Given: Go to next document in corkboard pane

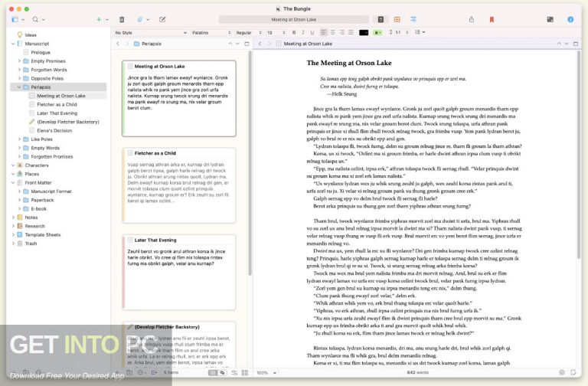Looking at the screenshot, I should point(237,44).
